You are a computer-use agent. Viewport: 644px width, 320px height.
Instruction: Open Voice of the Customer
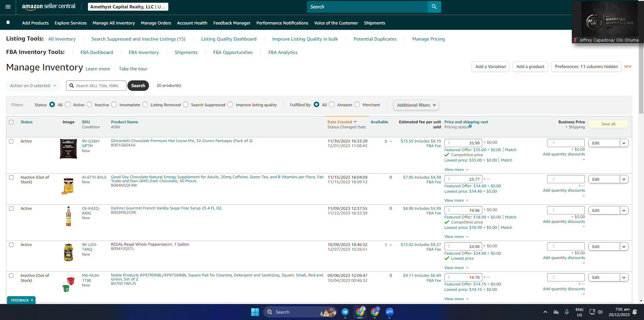(336, 23)
